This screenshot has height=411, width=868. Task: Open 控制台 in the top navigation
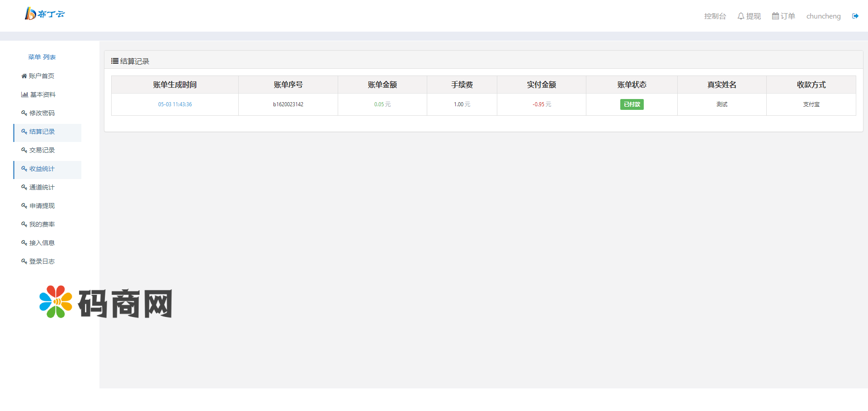(715, 16)
